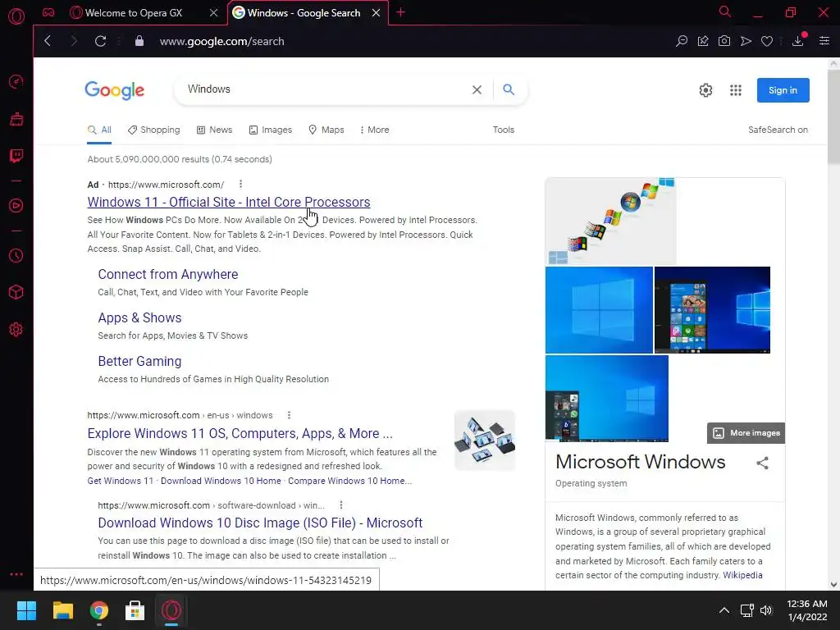This screenshot has height=630, width=840.
Task: Switch to Images results
Action: pyautogui.click(x=271, y=130)
